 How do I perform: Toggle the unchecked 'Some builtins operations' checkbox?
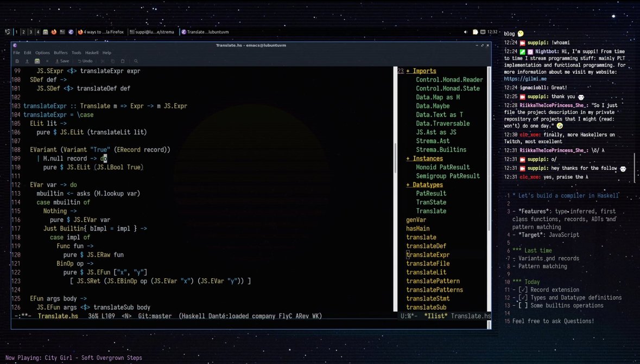(523, 305)
